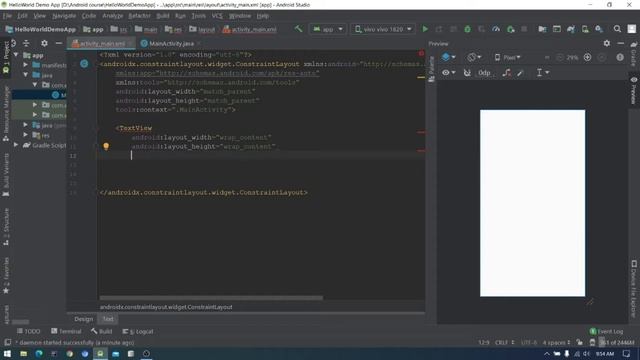Image resolution: width=640 pixels, height=360 pixels.
Task: Select the activity_main.xml editor tab
Action: [102, 43]
